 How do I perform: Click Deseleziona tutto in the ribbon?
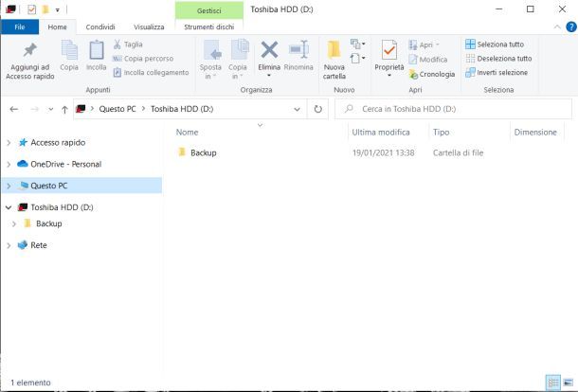coord(498,59)
